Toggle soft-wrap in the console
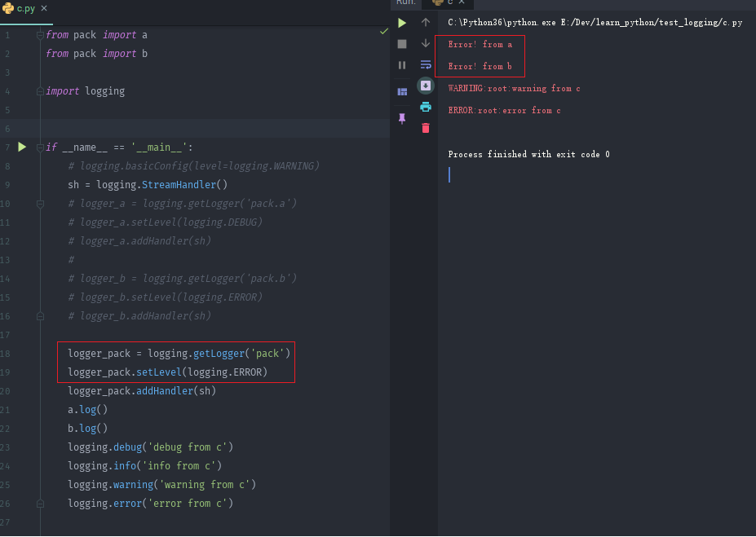This screenshot has width=756, height=537. (x=425, y=65)
